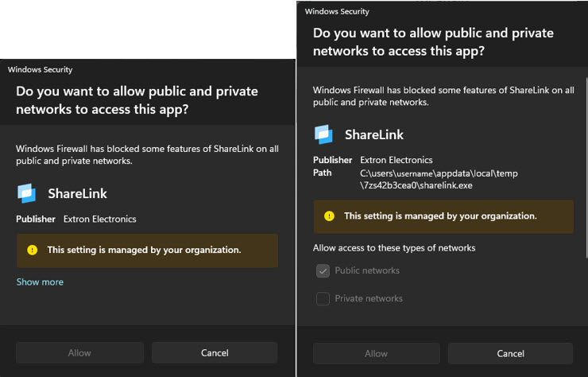Image resolution: width=588 pixels, height=377 pixels.
Task: Click the yellow warning icon in right dialog
Action: tap(329, 216)
